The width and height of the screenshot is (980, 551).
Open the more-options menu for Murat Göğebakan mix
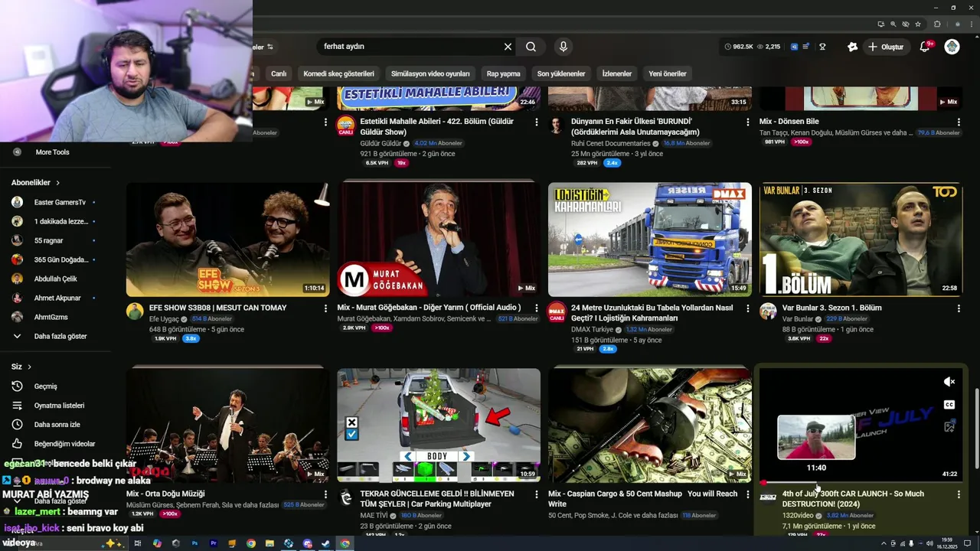pyautogui.click(x=537, y=308)
